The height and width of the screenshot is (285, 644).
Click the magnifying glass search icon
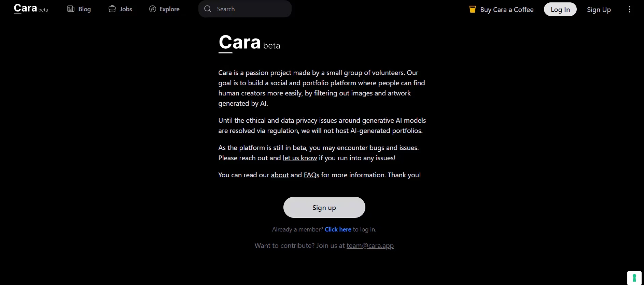tap(208, 9)
